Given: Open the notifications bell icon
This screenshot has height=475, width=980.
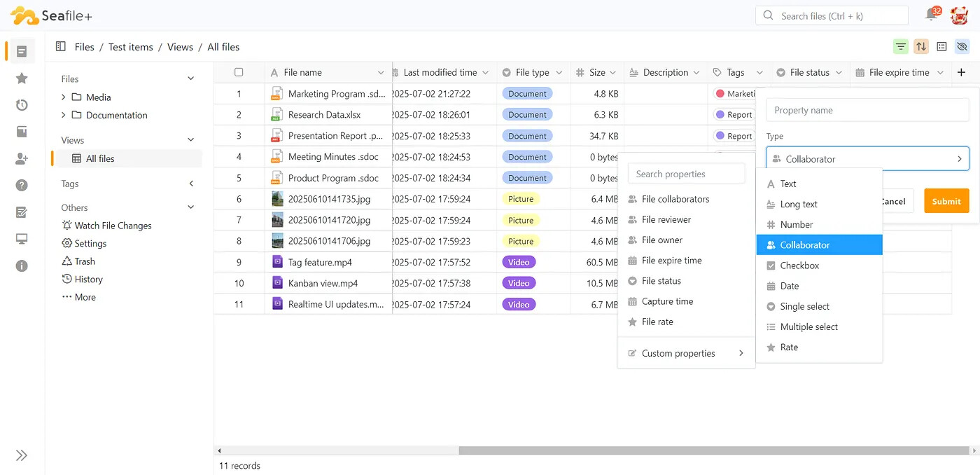Looking at the screenshot, I should point(931,15).
